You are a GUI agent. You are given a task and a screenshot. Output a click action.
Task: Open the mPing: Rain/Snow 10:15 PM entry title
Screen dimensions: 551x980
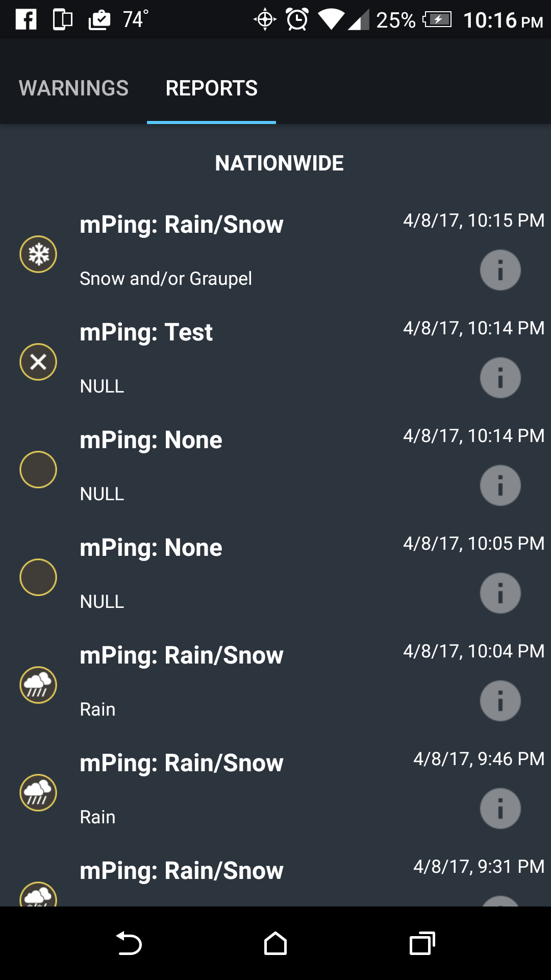pyautogui.click(x=181, y=225)
